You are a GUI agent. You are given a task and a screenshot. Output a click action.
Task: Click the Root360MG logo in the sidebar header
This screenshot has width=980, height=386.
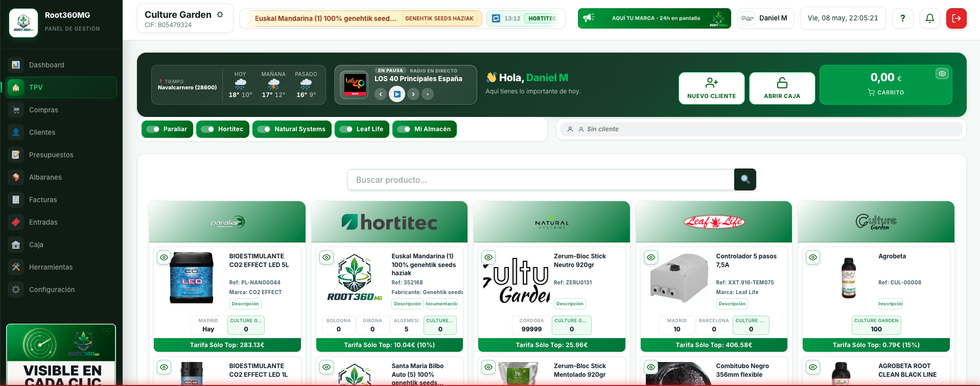click(24, 22)
